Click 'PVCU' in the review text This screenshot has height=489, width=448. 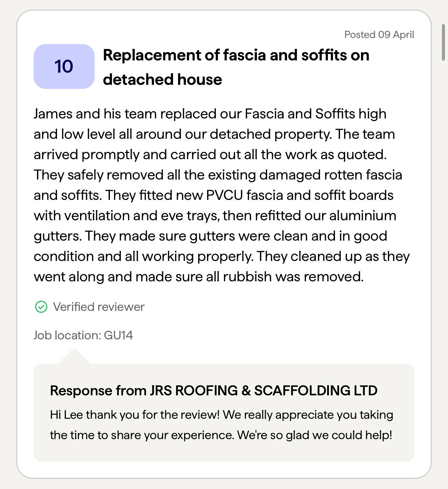coord(224,195)
